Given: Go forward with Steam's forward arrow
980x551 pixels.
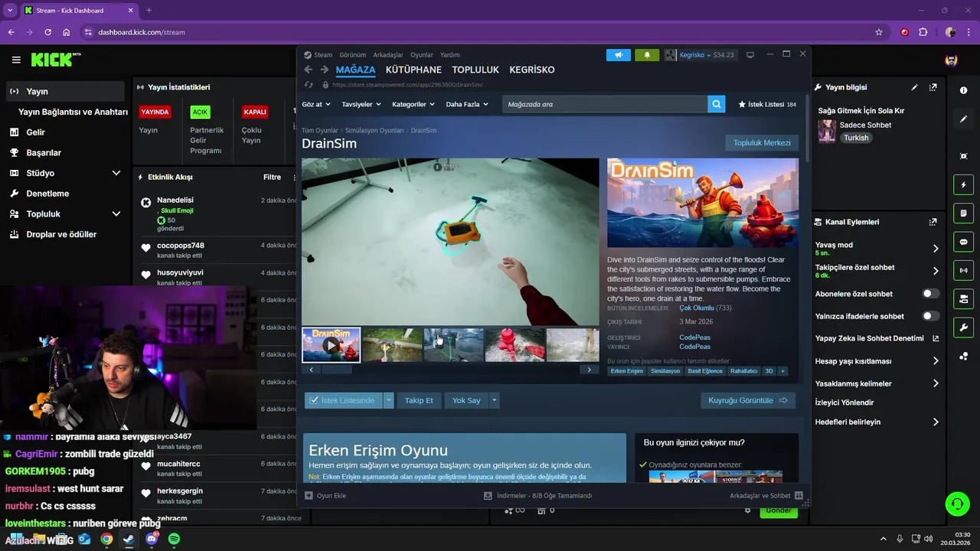Looking at the screenshot, I should (x=324, y=70).
